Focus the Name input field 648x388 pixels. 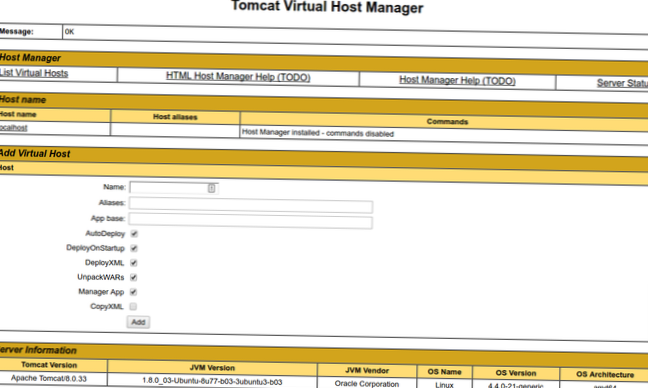pos(174,188)
